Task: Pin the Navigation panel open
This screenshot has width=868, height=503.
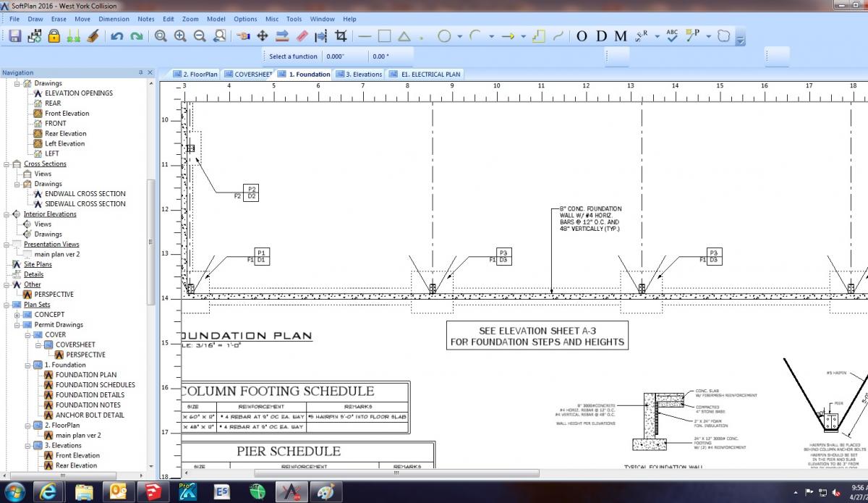Action: [x=142, y=72]
